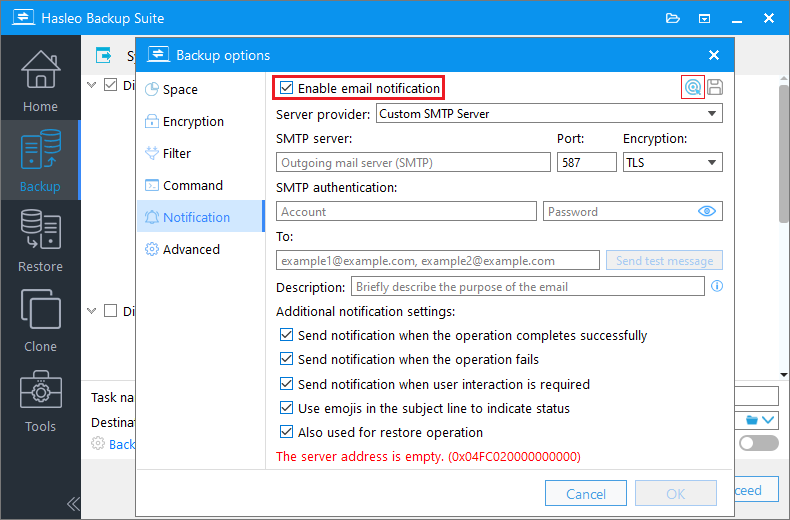Open the Encryption options tab
This screenshot has height=520, width=790.
pyautogui.click(x=200, y=121)
